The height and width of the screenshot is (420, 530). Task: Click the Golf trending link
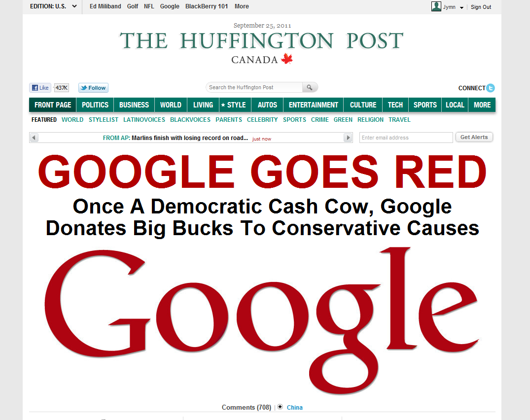(133, 6)
